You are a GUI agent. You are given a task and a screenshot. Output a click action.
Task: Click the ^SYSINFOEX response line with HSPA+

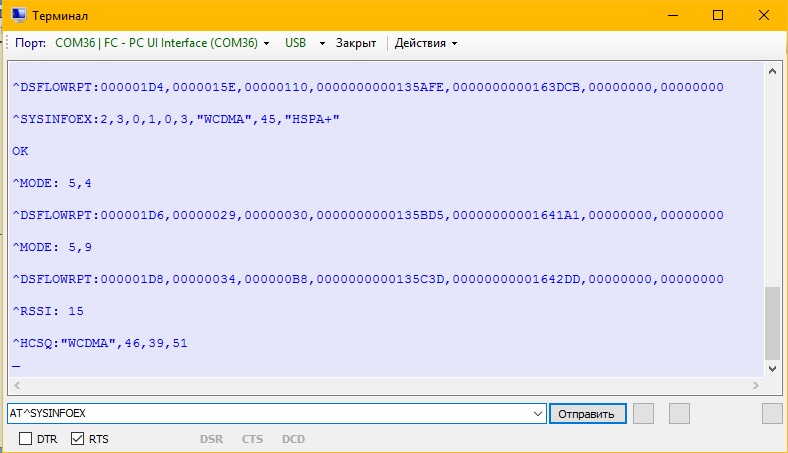176,119
